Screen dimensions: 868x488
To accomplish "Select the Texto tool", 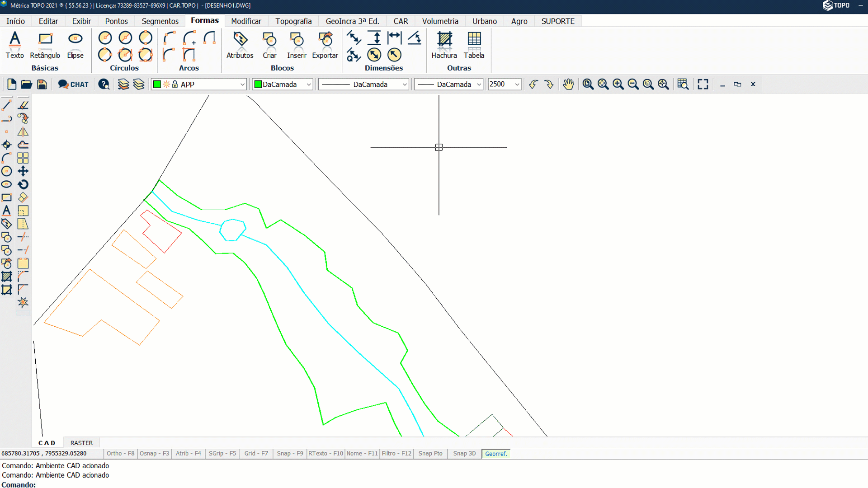I will (x=15, y=45).
